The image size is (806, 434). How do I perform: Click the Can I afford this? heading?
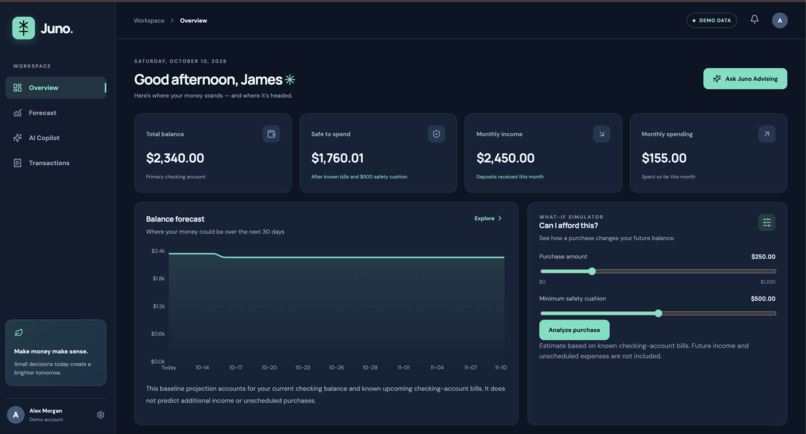tap(569, 225)
